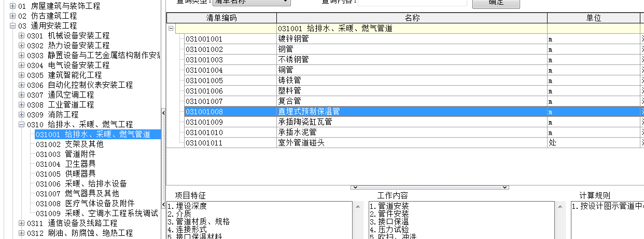Click work content item 1.管道安装
This screenshot has width=644, height=239.
pyautogui.click(x=389, y=206)
